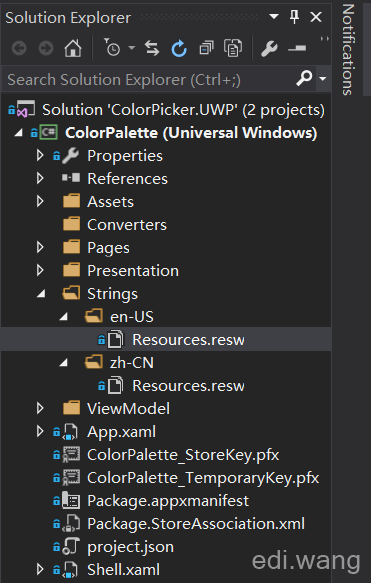
Task: Expand the Properties node
Action: click(40, 155)
